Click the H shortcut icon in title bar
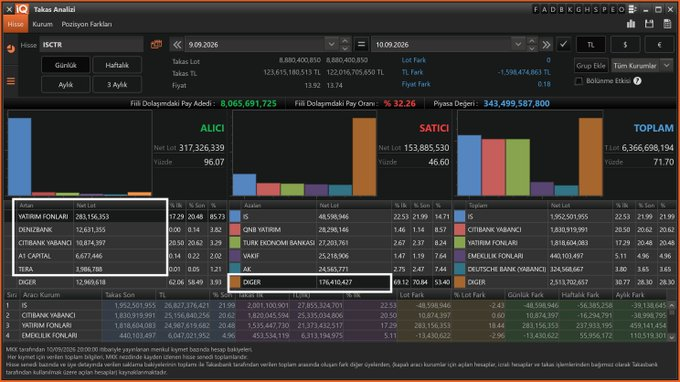The width and height of the screenshot is (680, 382). pos(587,9)
